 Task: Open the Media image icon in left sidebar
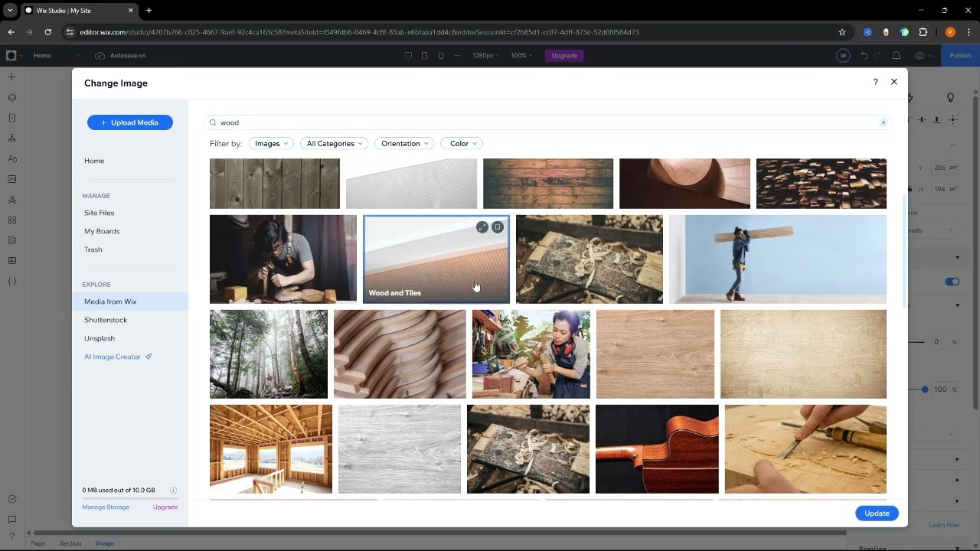click(11, 179)
